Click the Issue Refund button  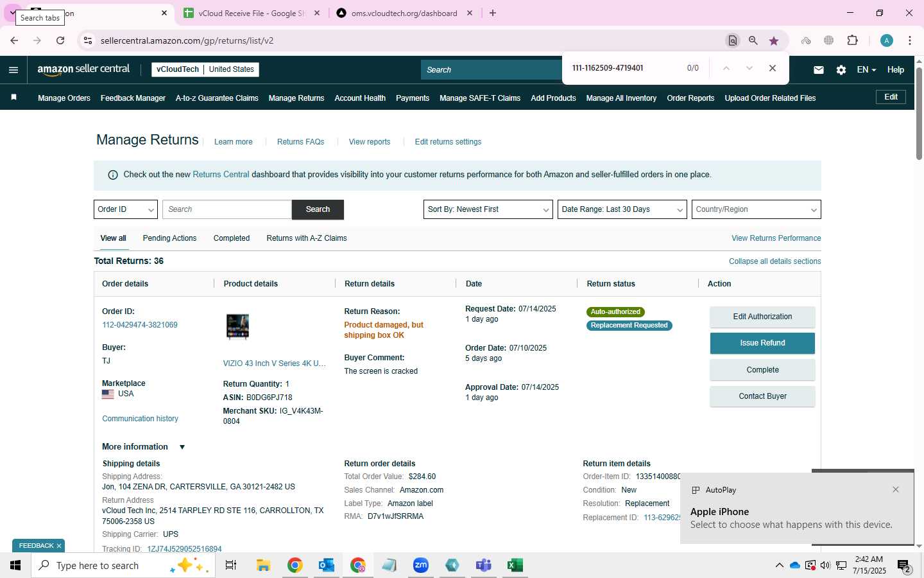coord(762,343)
